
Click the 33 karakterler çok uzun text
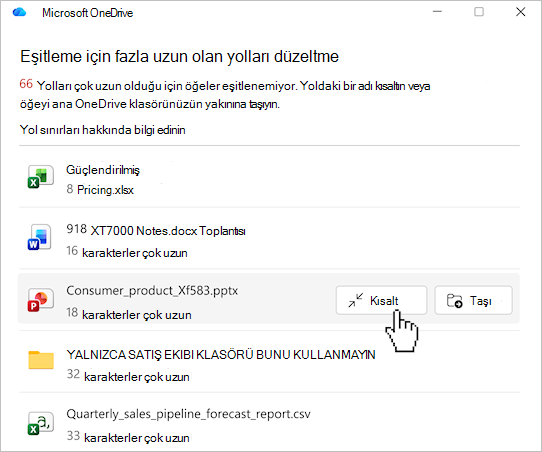[x=128, y=437]
